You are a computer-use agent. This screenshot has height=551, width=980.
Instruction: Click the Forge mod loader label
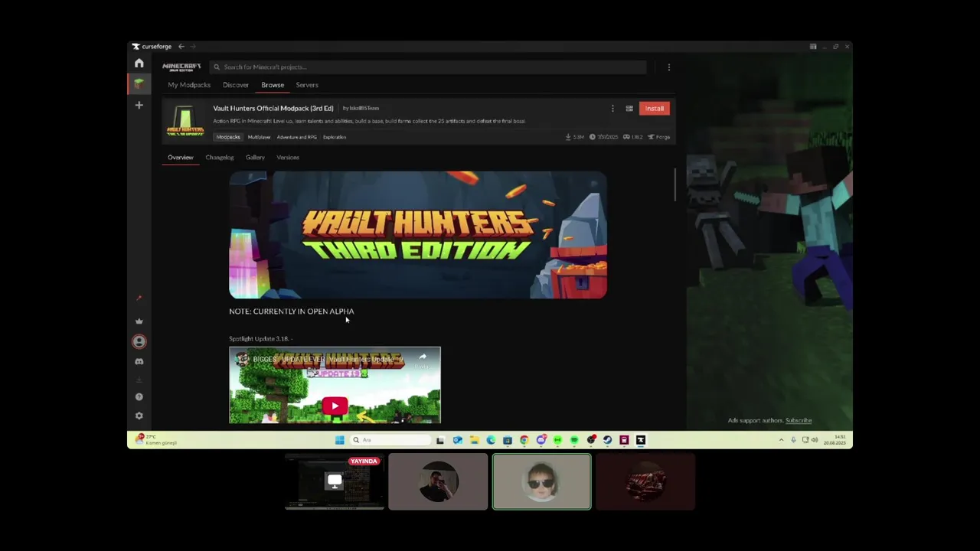coord(659,137)
